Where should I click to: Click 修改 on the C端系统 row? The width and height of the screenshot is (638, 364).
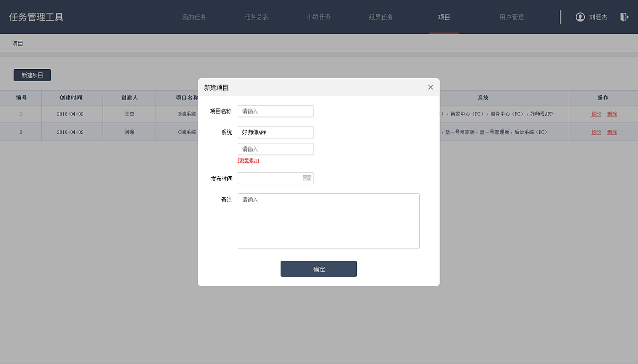coord(596,132)
